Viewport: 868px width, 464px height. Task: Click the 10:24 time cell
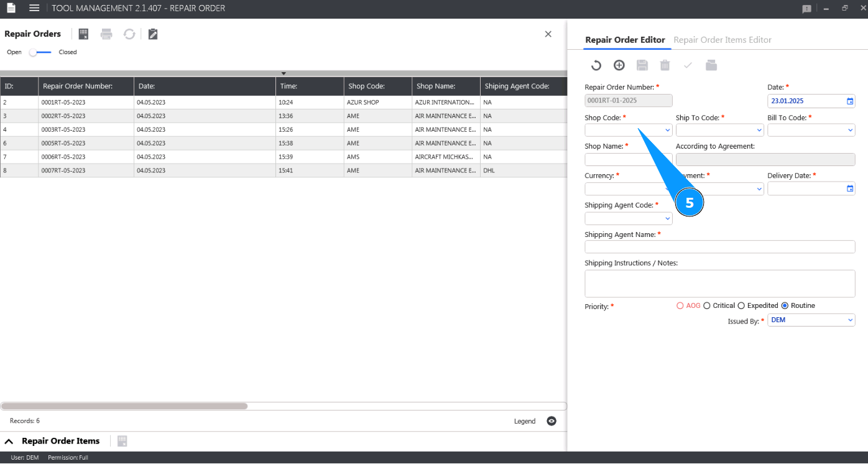pyautogui.click(x=310, y=103)
